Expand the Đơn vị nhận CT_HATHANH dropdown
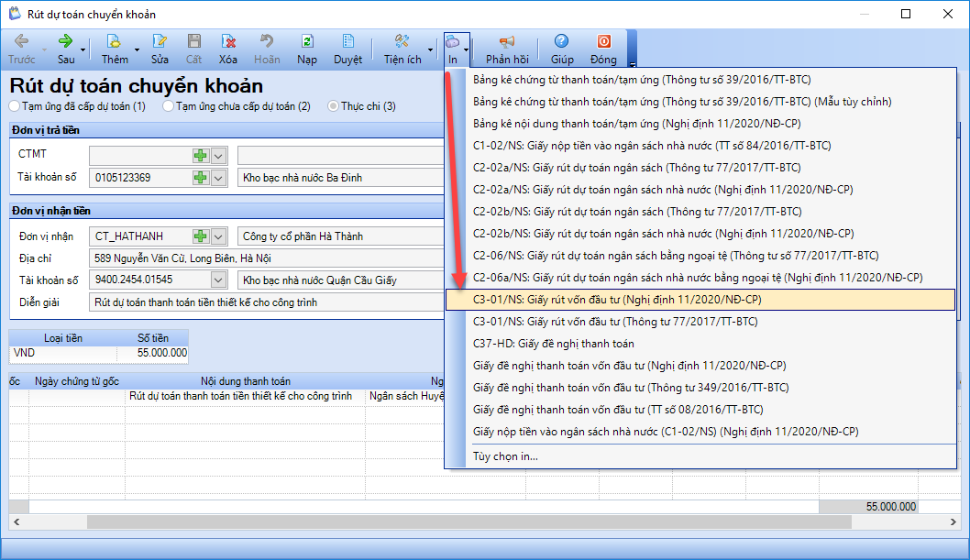The height and width of the screenshot is (560, 970). [x=218, y=236]
